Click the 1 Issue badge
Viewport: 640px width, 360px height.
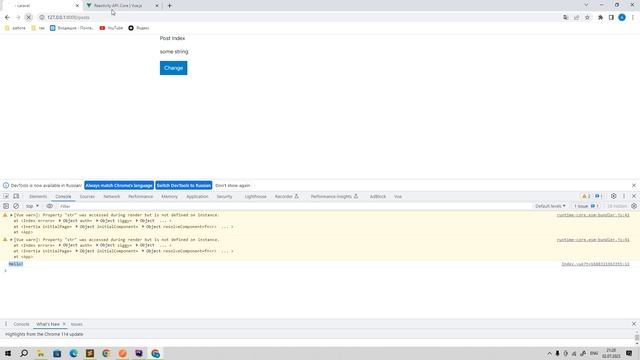pos(586,206)
